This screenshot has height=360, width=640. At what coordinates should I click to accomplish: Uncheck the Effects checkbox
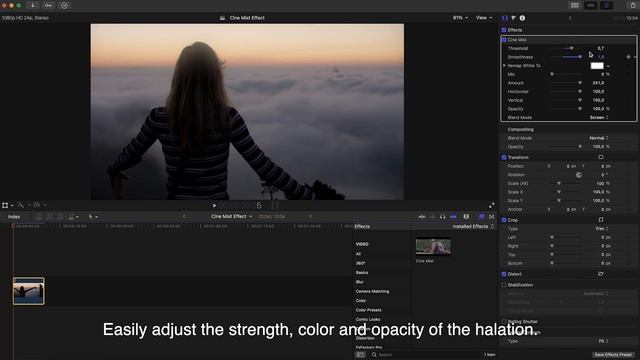(x=504, y=30)
